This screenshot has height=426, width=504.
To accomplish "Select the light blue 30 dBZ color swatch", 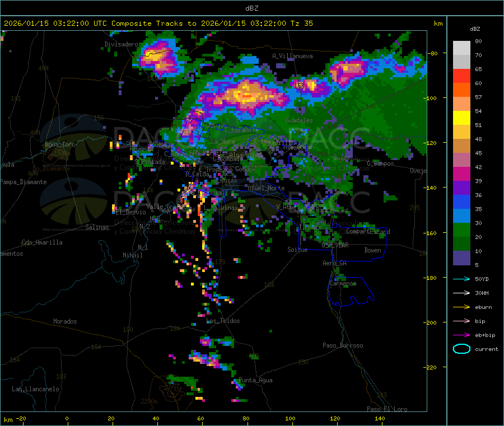I will point(461,216).
